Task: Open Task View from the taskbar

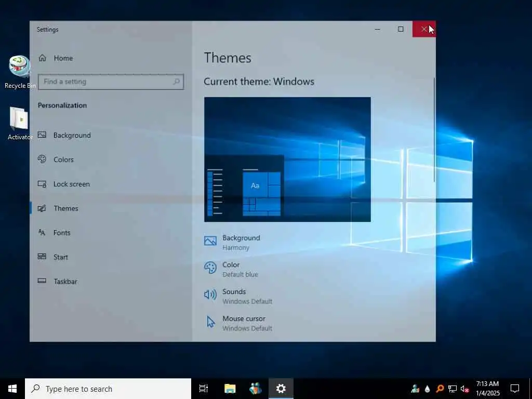Action: [x=204, y=389]
